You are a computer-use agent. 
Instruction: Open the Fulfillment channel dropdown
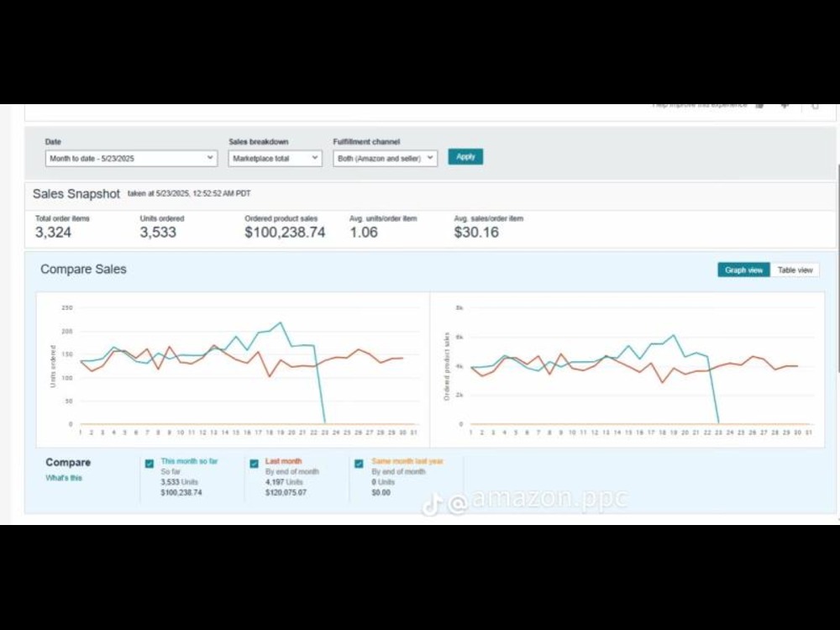pyautogui.click(x=386, y=159)
